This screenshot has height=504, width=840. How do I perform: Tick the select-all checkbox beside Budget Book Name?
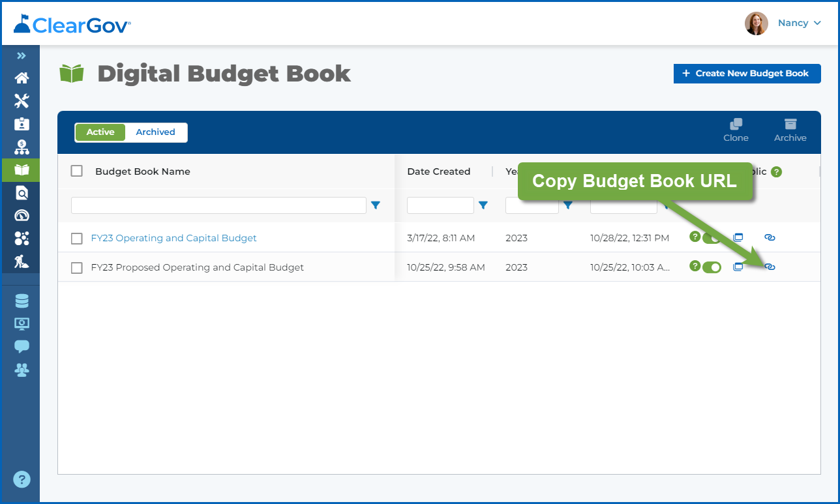[77, 171]
